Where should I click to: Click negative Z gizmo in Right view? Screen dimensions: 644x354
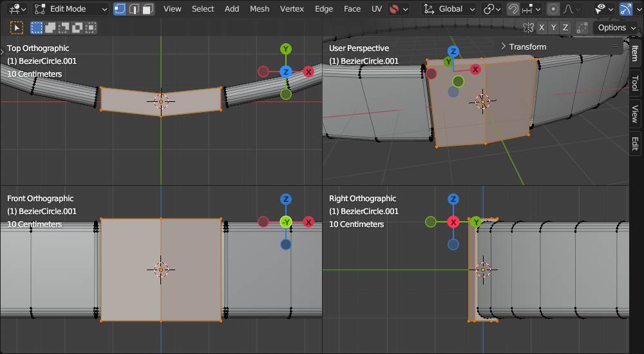(x=453, y=244)
